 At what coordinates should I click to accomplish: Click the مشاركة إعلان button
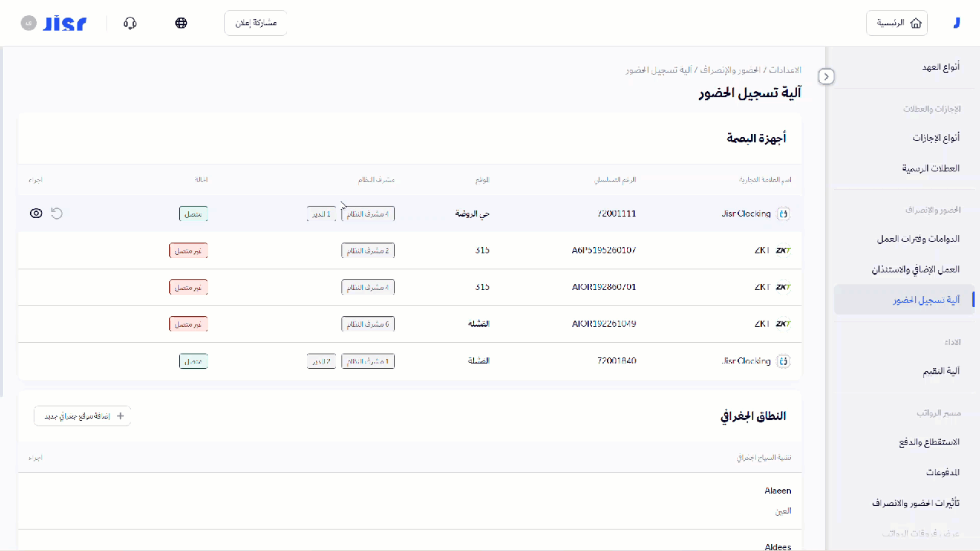(256, 23)
